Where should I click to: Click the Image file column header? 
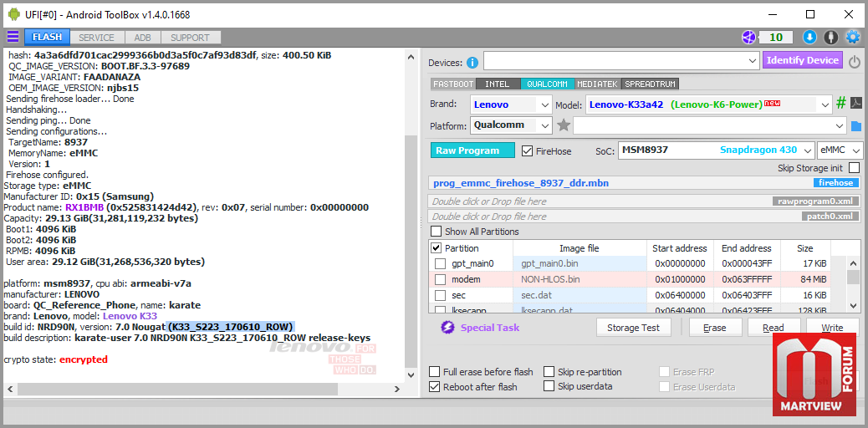click(x=580, y=248)
